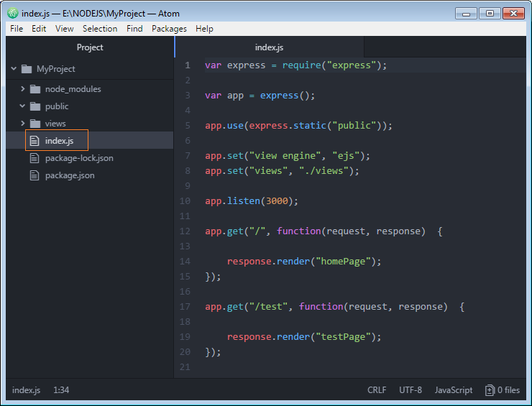Click "view engine" string on line 7
The width and height of the screenshot is (532, 406).
285,156
